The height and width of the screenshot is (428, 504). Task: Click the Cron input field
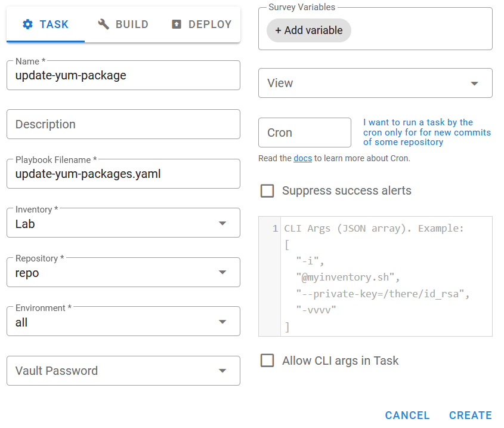tap(305, 133)
